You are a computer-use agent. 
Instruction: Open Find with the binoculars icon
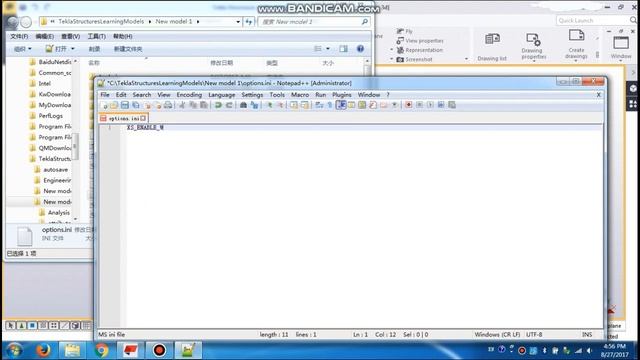pyautogui.click(x=242, y=105)
